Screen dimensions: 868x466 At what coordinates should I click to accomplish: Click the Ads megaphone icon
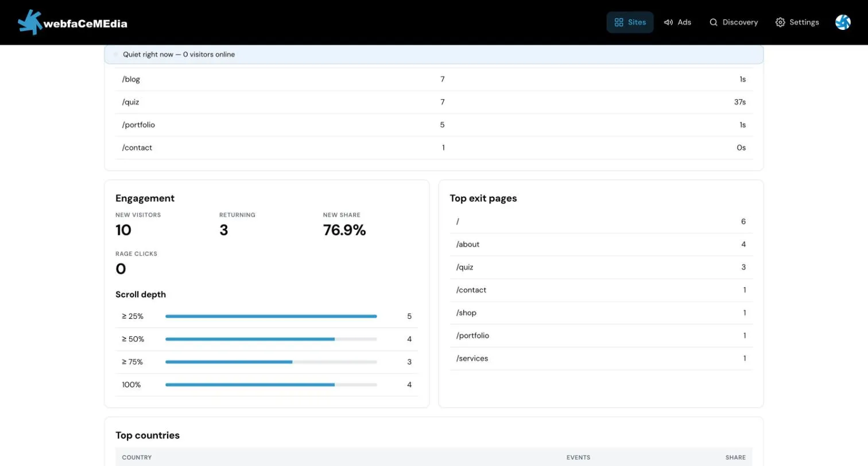(x=668, y=22)
